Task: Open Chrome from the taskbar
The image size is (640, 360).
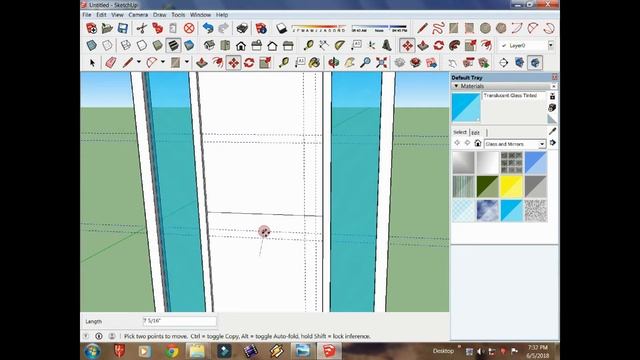Action: (x=171, y=351)
